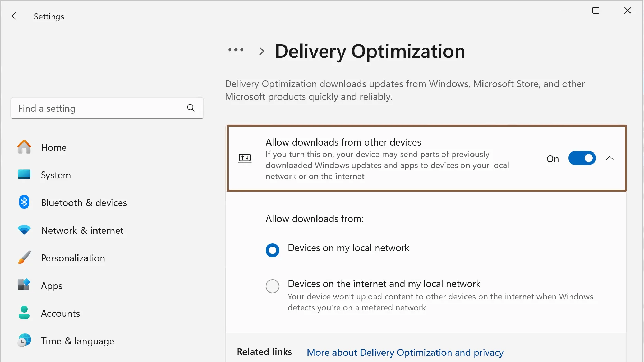Screen dimensions: 644x362
Task: Maximize the Settings window
Action: (596, 10)
